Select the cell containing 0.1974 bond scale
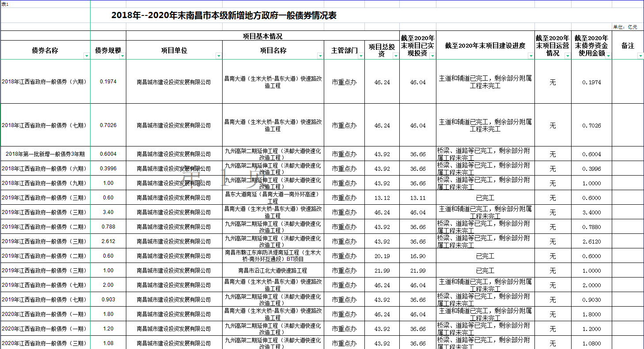 [x=109, y=81]
